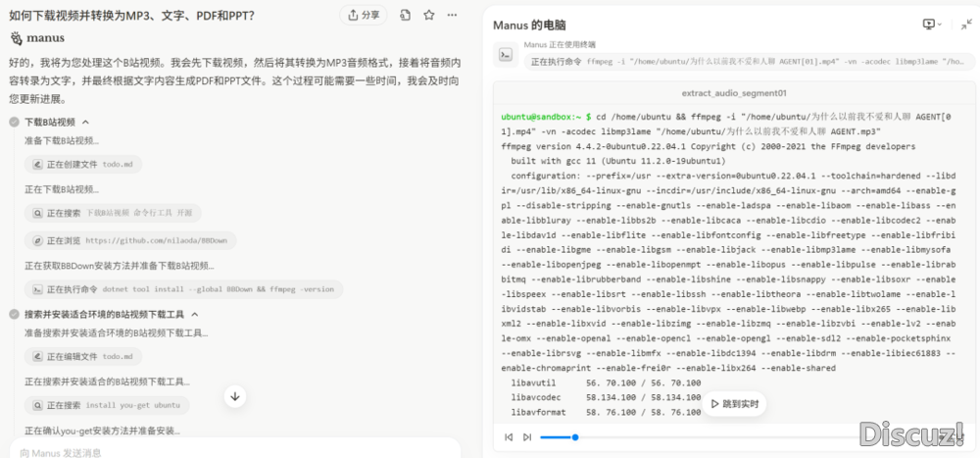Click the ubuntu@sandbox prompt in terminal
This screenshot has width=980, height=458.
tap(546, 117)
